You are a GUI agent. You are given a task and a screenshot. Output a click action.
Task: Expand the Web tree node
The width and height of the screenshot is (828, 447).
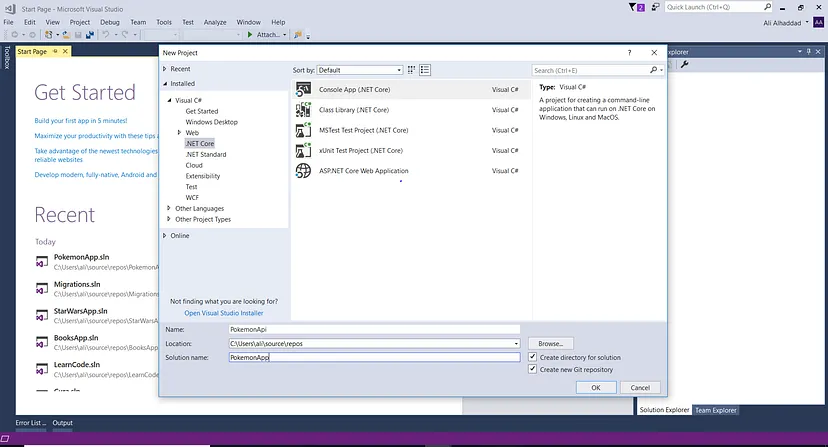click(x=180, y=133)
